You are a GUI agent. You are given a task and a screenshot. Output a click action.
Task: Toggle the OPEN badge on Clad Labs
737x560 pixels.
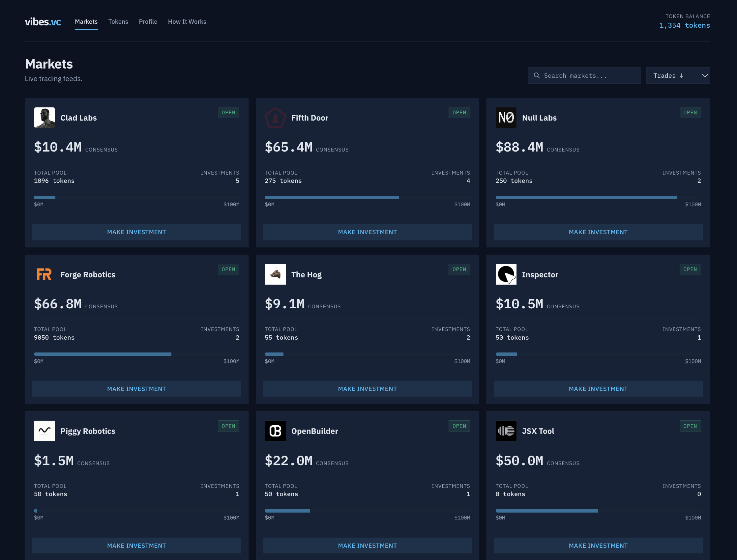pos(228,112)
